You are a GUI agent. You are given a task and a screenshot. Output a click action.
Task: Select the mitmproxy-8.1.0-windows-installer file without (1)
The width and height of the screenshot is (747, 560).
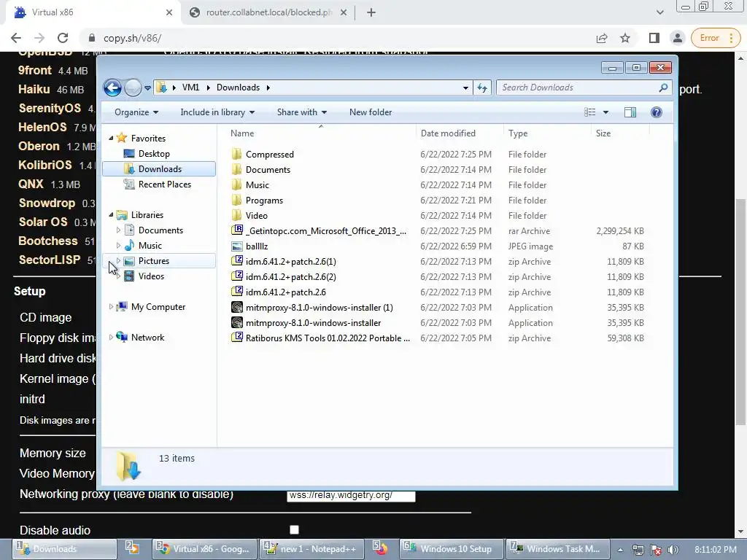(313, 323)
